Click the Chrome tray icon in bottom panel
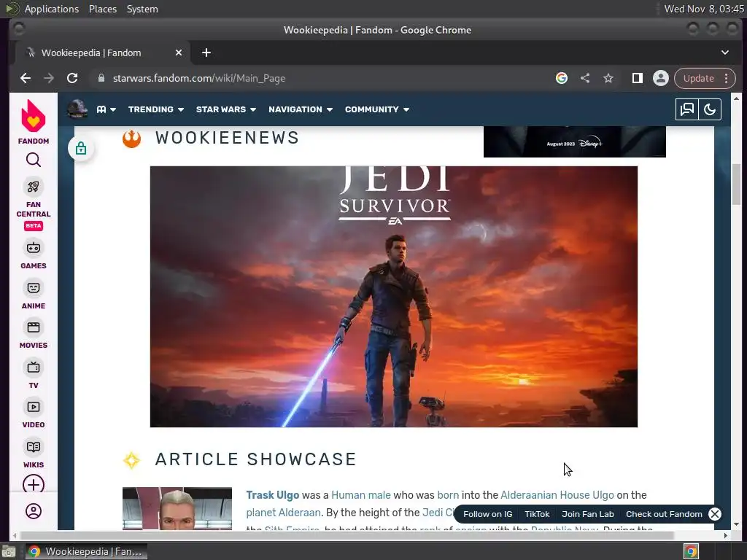 coord(691,552)
